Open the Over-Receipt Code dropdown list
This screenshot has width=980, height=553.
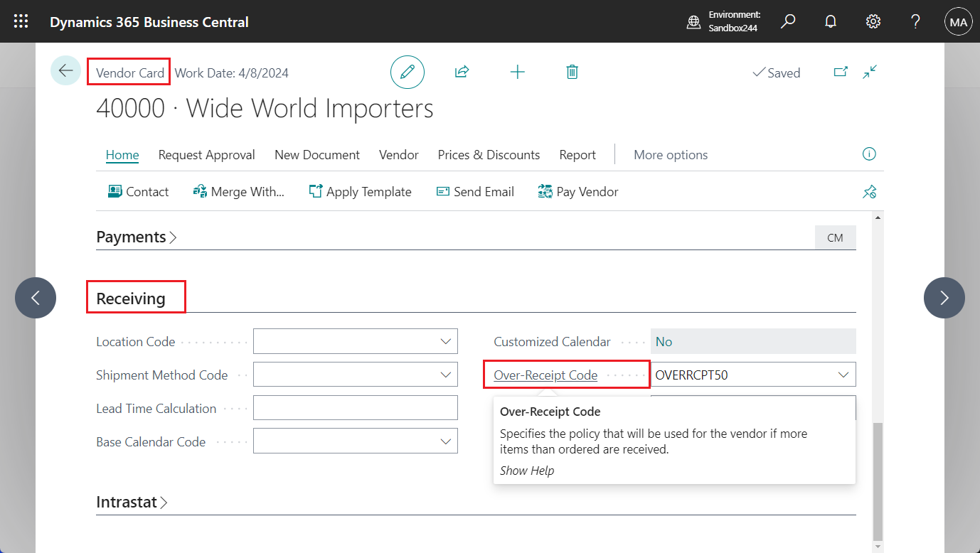(x=843, y=374)
